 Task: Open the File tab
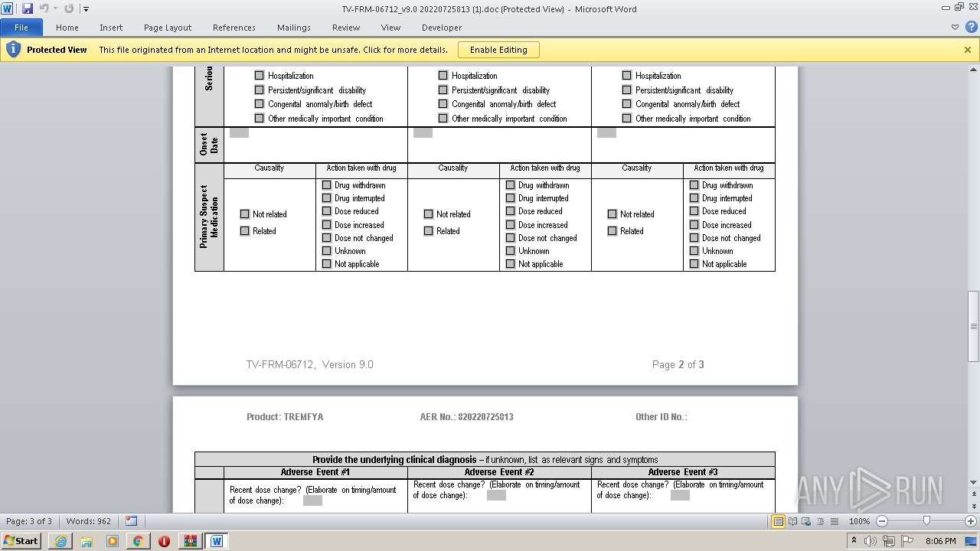[x=21, y=28]
